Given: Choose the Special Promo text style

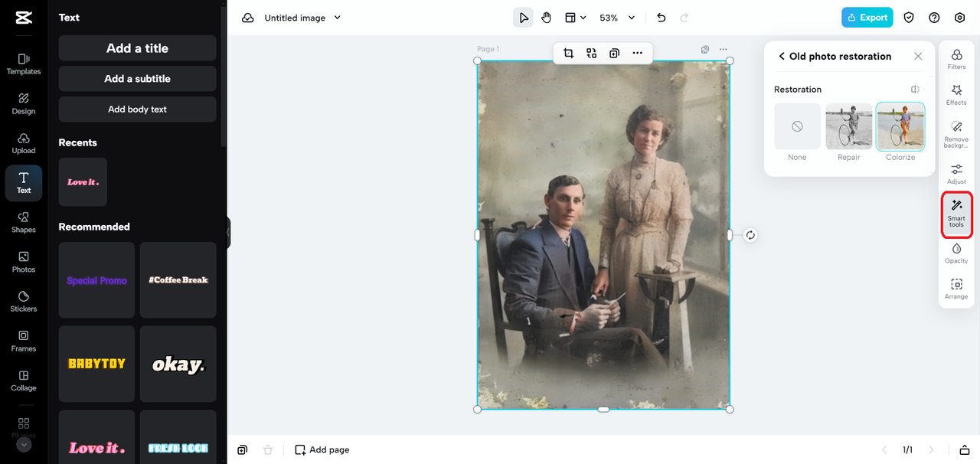Looking at the screenshot, I should pyautogui.click(x=96, y=280).
